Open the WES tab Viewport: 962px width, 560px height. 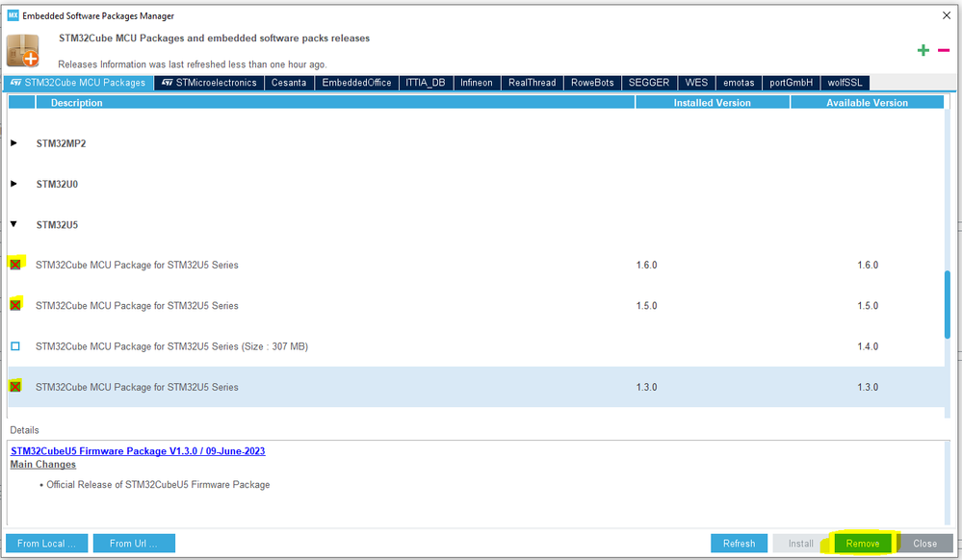pos(696,83)
